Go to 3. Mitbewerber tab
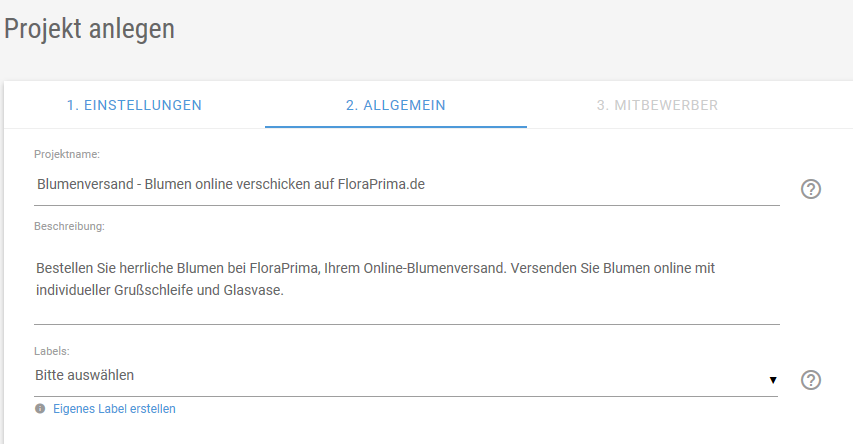 [657, 105]
